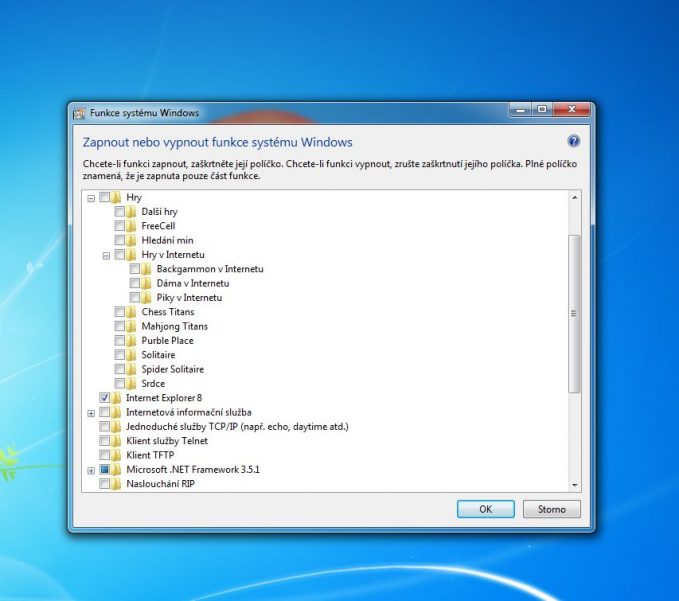The image size is (679, 601).
Task: Check the Další hry checkbox
Action: tap(120, 212)
